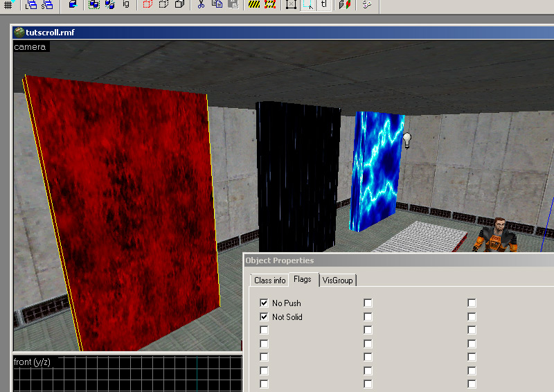Click the 'camera' viewport label

(30, 47)
